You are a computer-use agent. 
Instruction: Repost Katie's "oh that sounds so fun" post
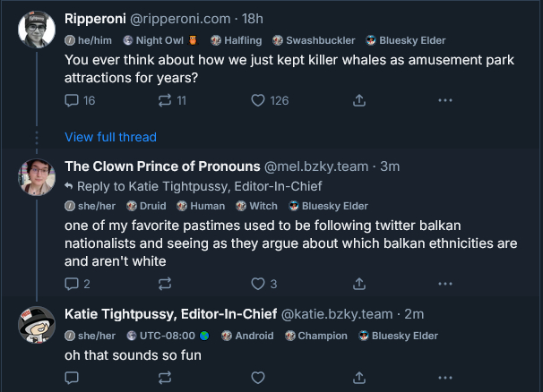point(165,378)
